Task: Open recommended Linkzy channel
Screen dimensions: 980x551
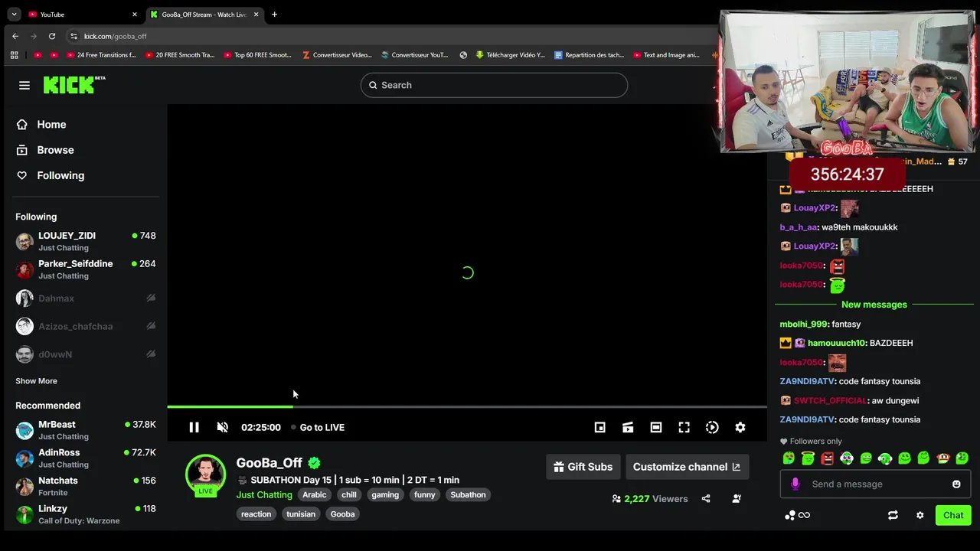Action: 86,514
